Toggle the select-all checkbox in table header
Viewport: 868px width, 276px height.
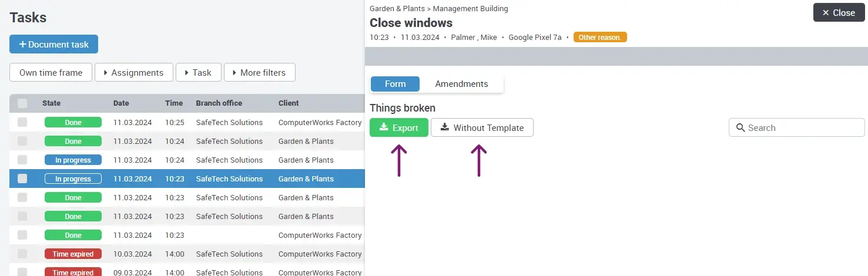[22, 103]
